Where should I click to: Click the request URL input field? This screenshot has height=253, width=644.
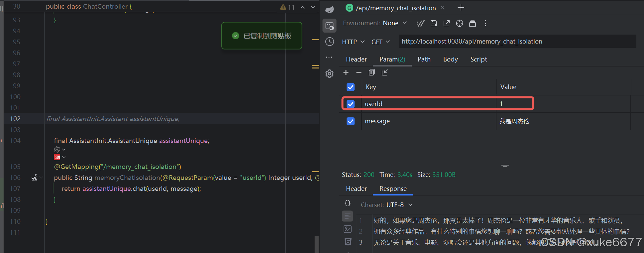point(517,41)
